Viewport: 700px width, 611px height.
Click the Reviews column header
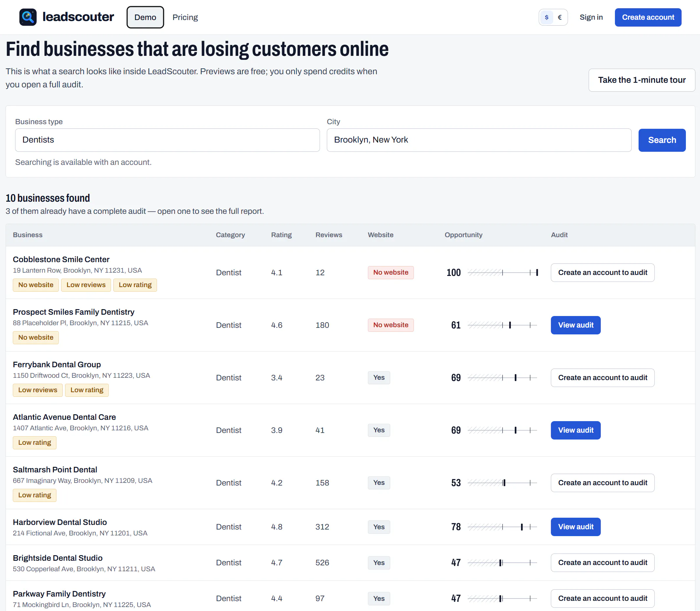click(x=329, y=235)
